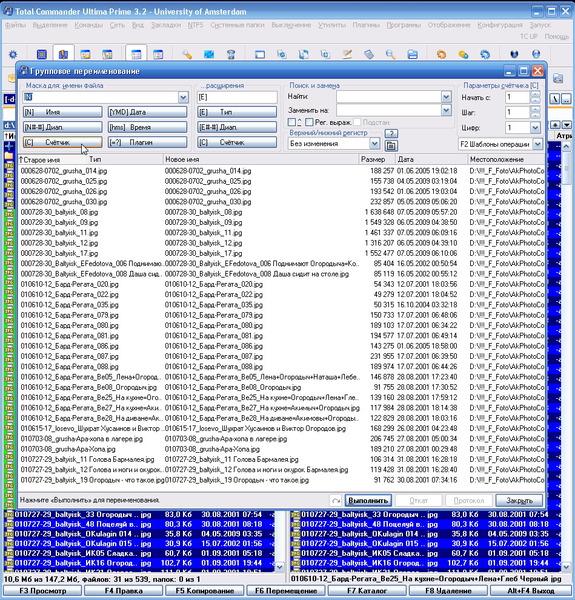This screenshot has height=600, width=575.
Task: Click the root '\' button in main window
Action: [x=555, y=99]
